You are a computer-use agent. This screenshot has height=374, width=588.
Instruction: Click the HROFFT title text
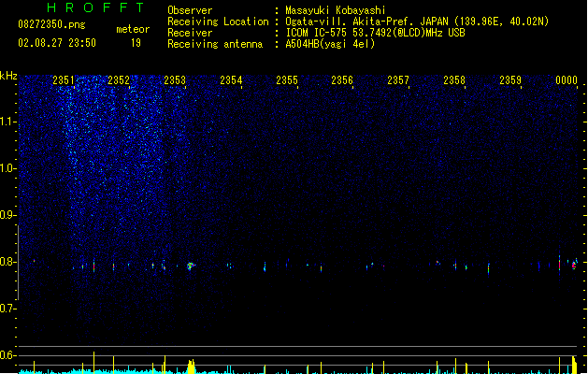tap(95, 7)
